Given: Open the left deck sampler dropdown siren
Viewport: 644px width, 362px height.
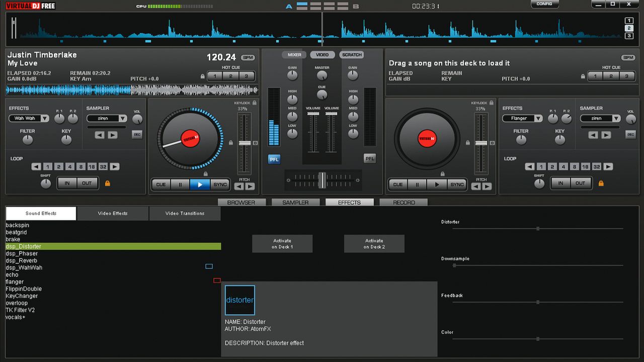Looking at the screenshot, I should click(x=107, y=119).
